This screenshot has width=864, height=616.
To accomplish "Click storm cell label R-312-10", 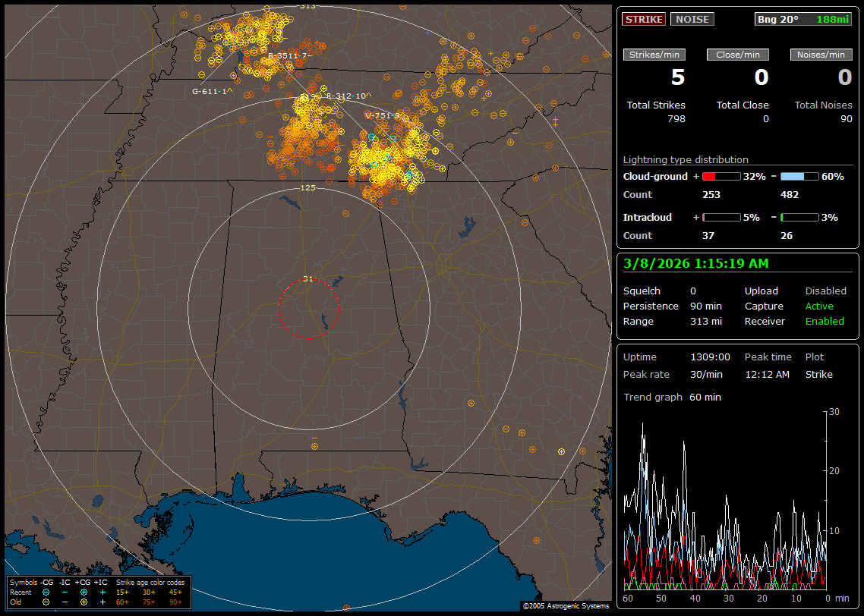I will coord(345,96).
